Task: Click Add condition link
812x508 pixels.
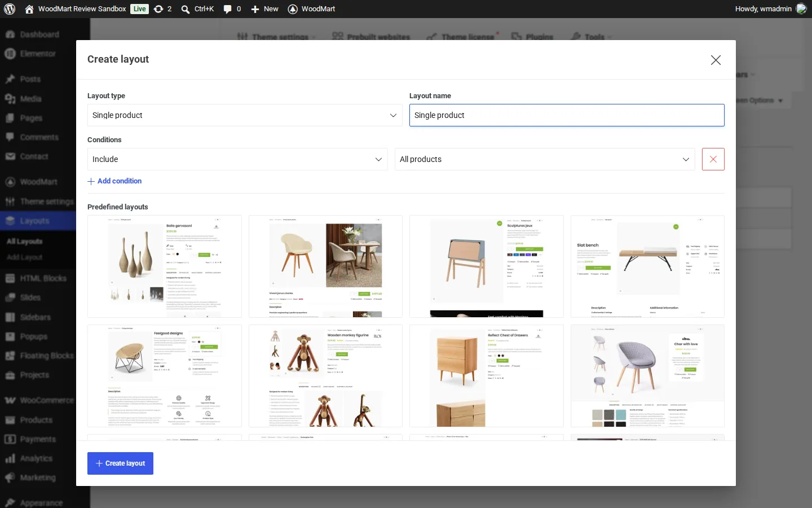Action: (114, 181)
